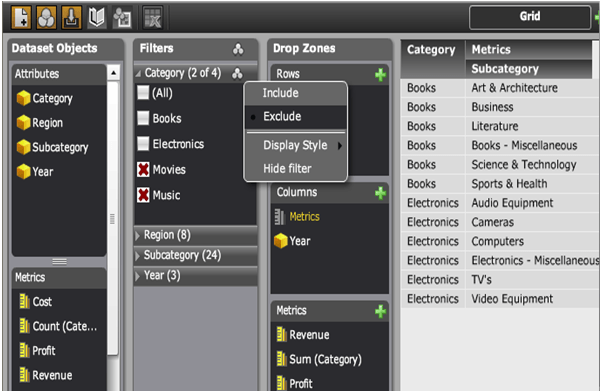The height and width of the screenshot is (391, 602).
Task: Select Year attribute in Dataset Objects
Action: pos(35,172)
